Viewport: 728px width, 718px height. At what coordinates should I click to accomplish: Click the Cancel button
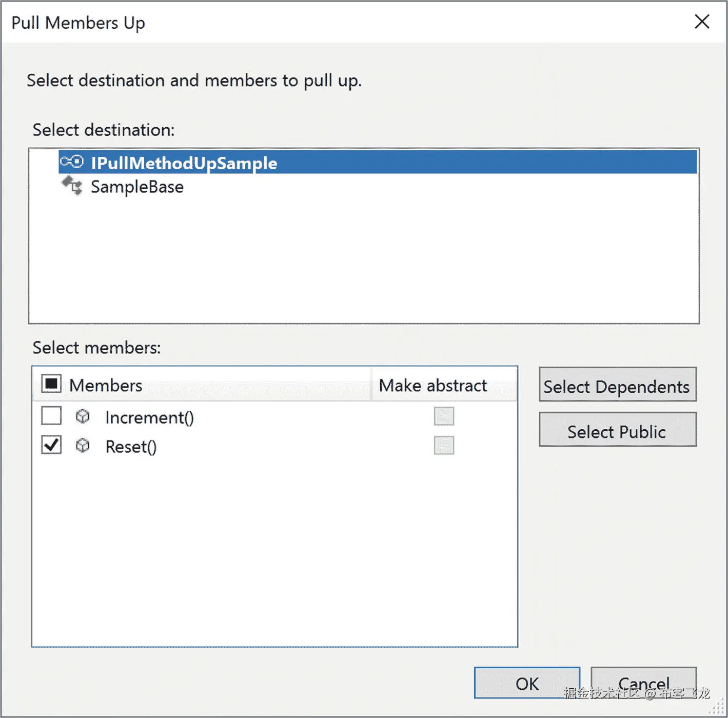(x=643, y=682)
